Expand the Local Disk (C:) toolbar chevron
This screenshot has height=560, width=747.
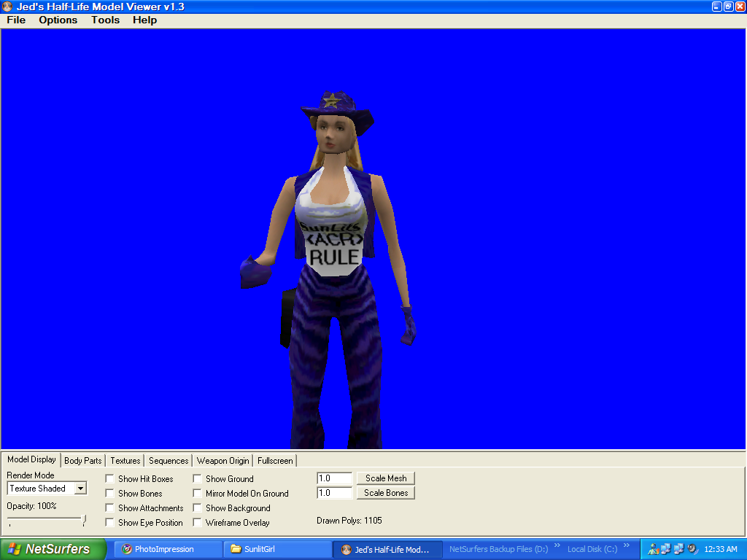[626, 545]
